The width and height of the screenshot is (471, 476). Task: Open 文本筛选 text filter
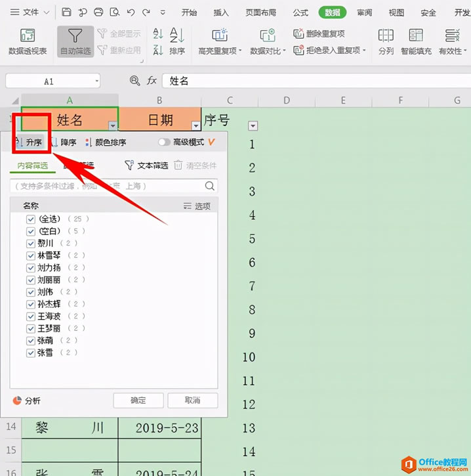(x=146, y=165)
